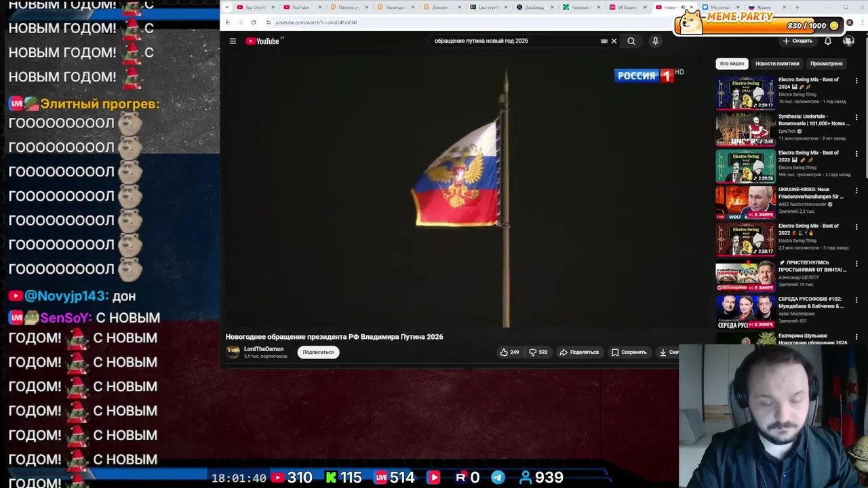Open options for Electro Swing Best of 2024
The image size is (868, 488).
coord(856,81)
